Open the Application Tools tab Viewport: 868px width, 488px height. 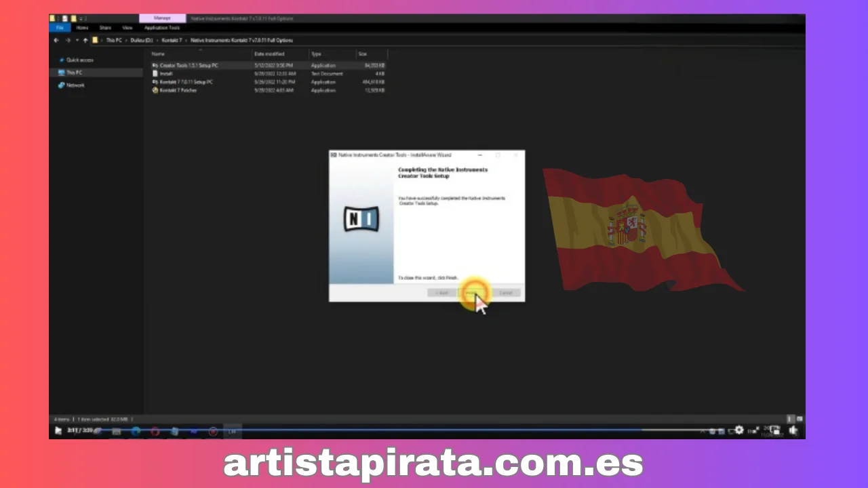pos(162,28)
